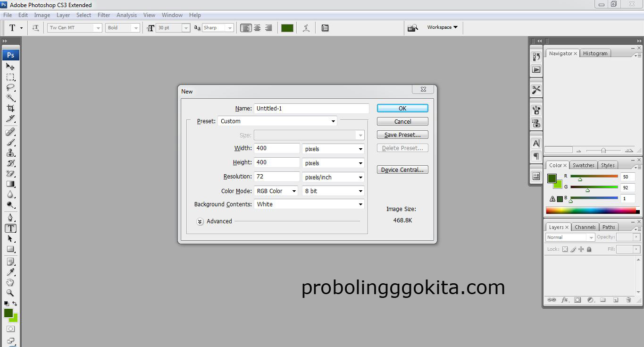Image resolution: width=644 pixels, height=347 pixels.
Task: Select the Hand tool
Action: coord(10,282)
